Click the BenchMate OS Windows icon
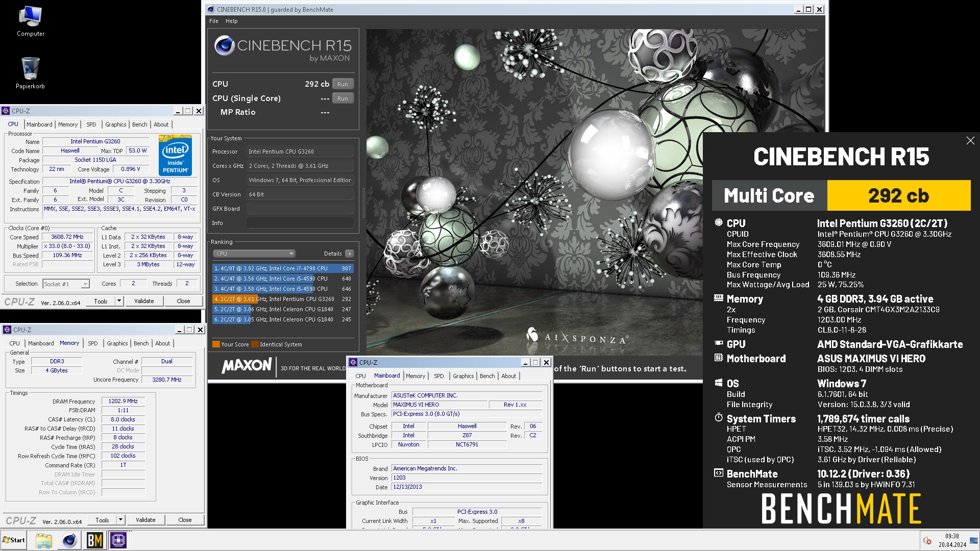The height and width of the screenshot is (551, 980). [719, 383]
